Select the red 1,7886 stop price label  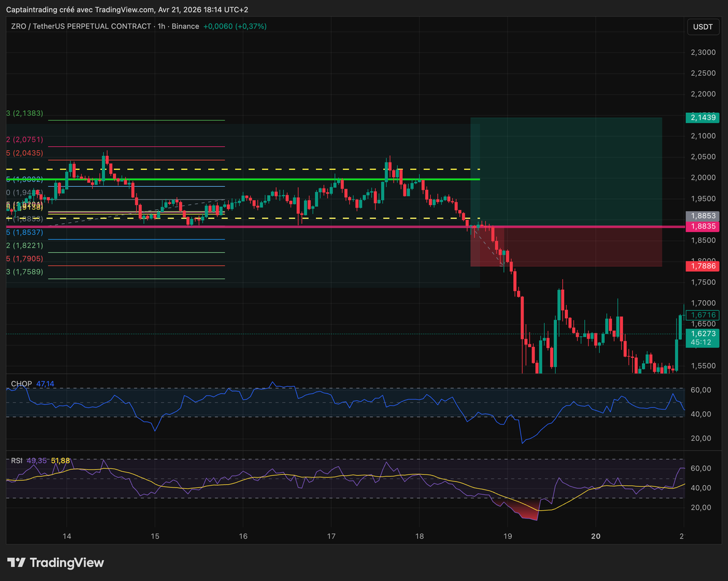[702, 266]
